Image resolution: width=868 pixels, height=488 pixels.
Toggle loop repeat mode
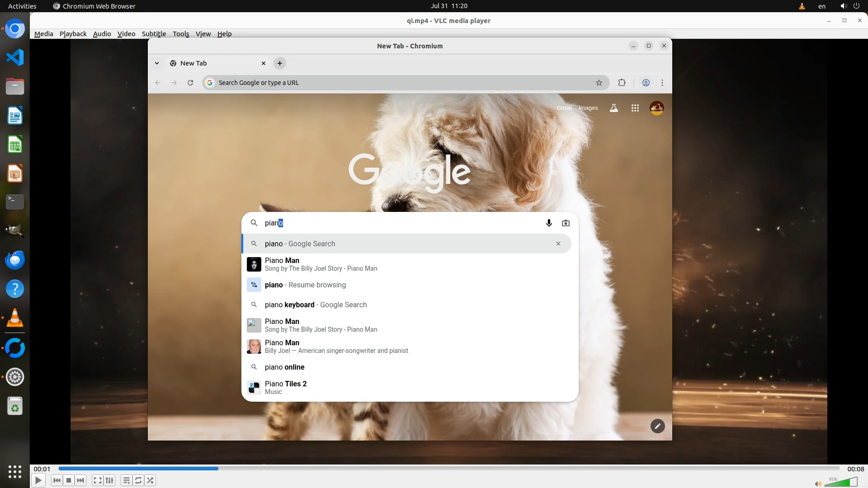(138, 480)
